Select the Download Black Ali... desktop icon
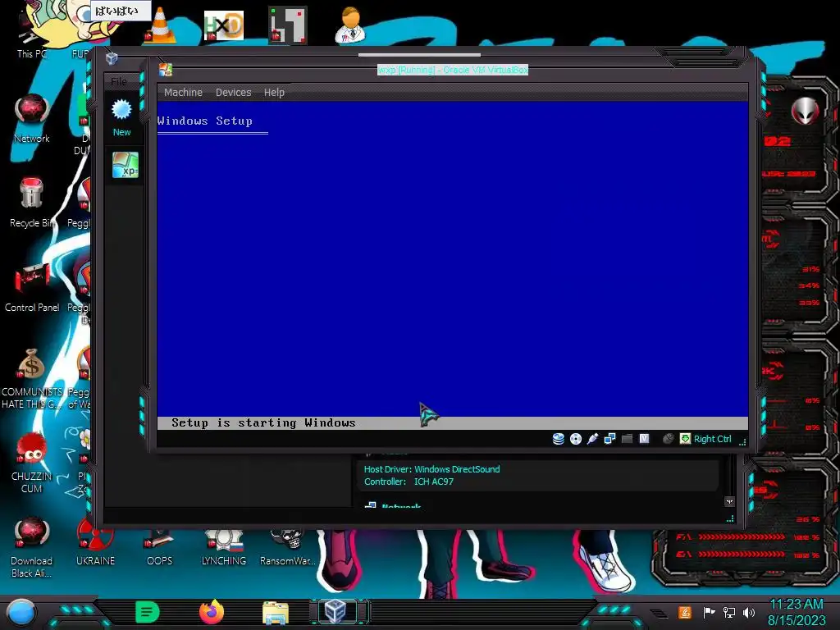The width and height of the screenshot is (840, 630). pos(31,548)
